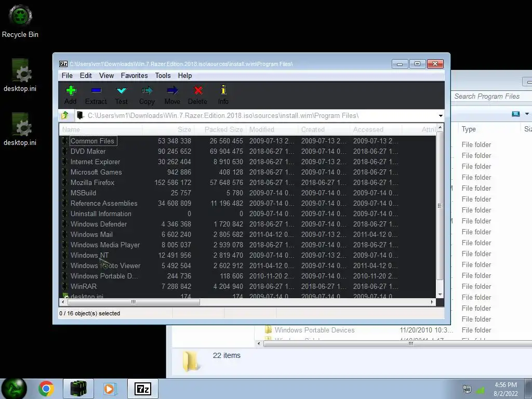Select the Internet Explorer folder
Screen dimensions: 532x399
tap(248, 162)
